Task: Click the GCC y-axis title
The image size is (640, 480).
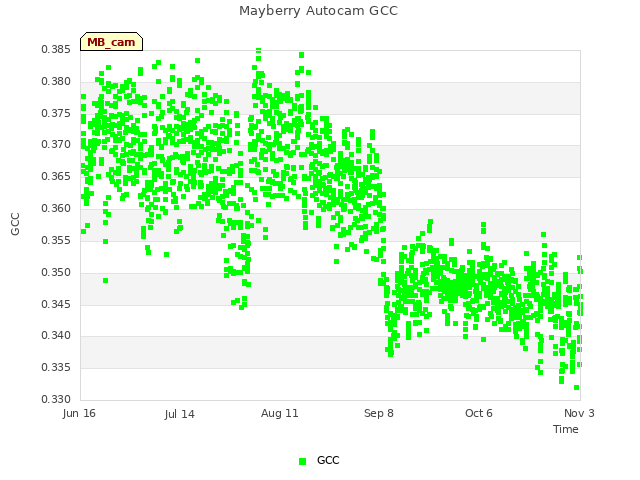Action: coord(15,224)
